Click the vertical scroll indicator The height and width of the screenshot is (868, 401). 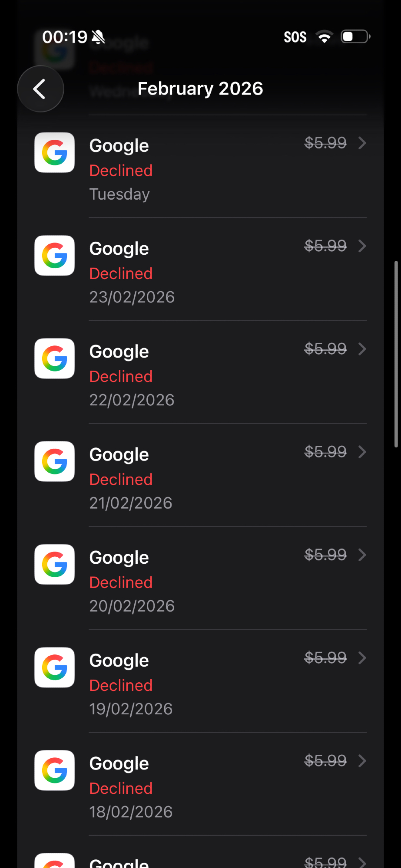396,354
